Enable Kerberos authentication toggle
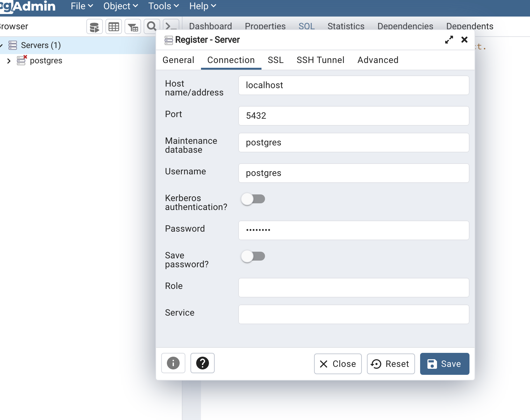Screen dimensions: 530x420 coord(253,199)
